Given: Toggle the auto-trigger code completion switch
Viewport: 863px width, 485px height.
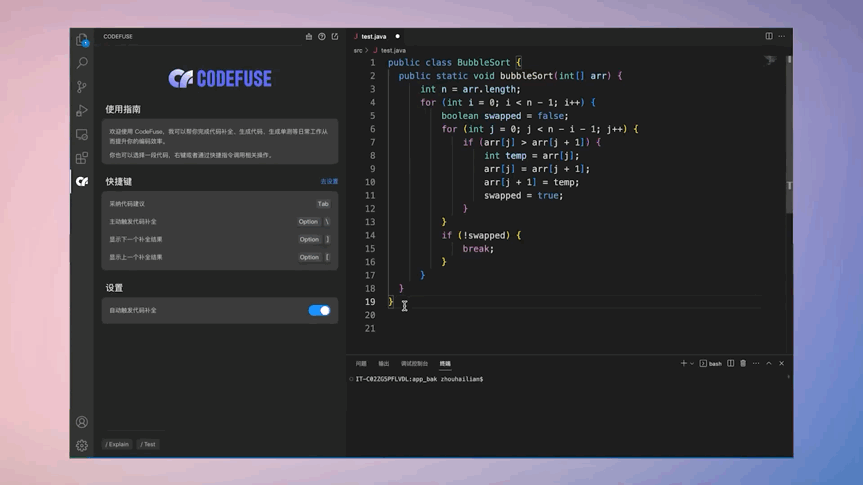Looking at the screenshot, I should coord(319,310).
